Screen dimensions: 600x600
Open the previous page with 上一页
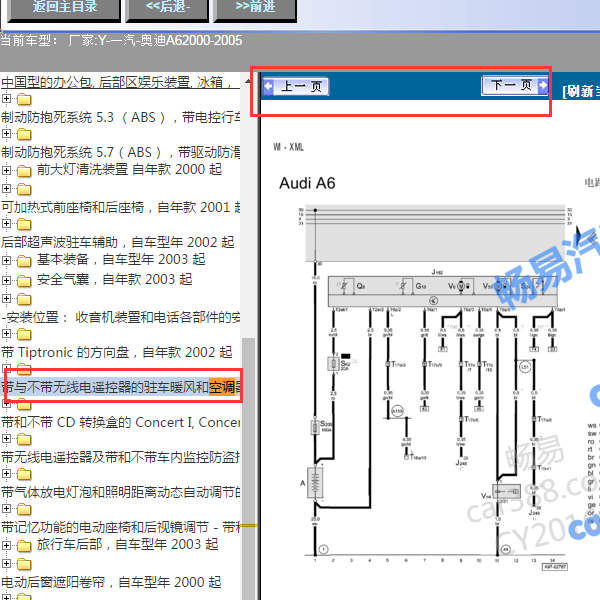tap(296, 86)
